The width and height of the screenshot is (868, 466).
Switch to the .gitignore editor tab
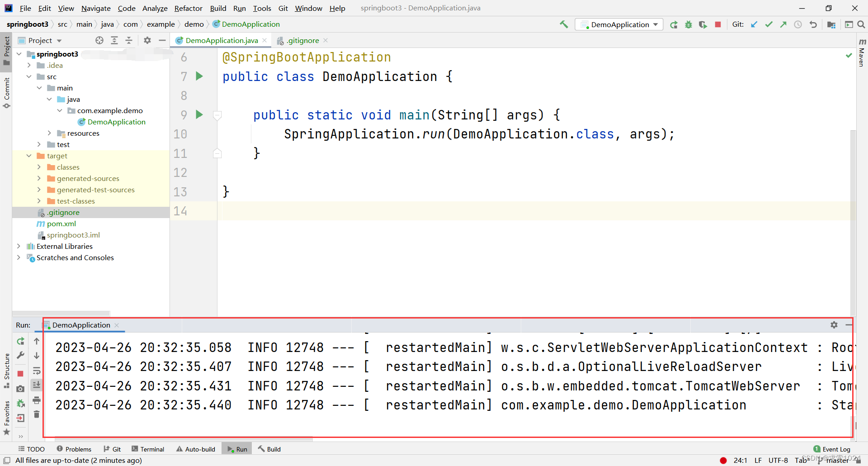point(302,40)
